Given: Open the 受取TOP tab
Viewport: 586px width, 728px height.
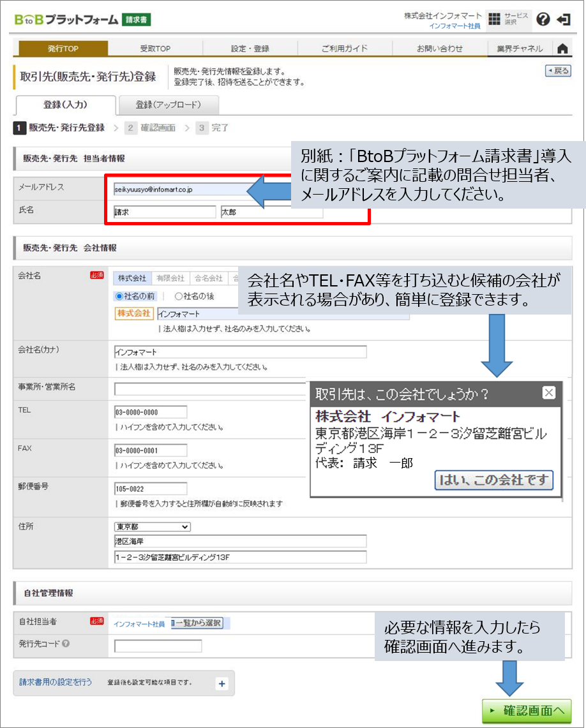Looking at the screenshot, I should (156, 48).
